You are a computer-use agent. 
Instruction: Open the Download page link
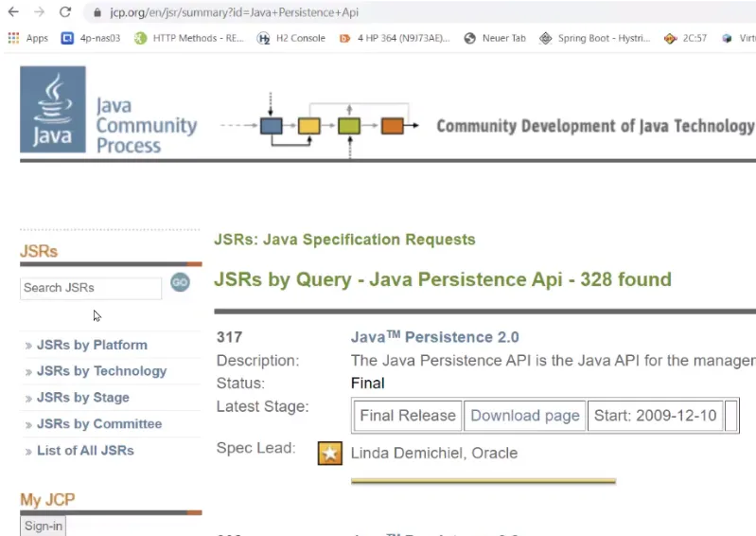click(525, 416)
